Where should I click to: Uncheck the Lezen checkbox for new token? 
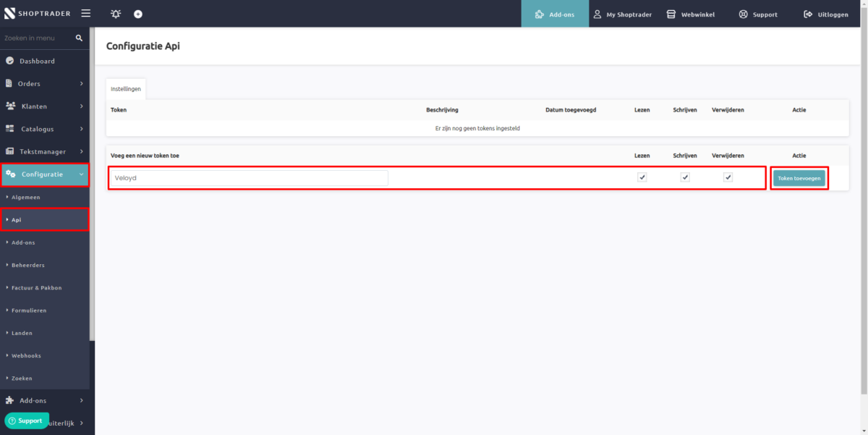click(x=642, y=177)
